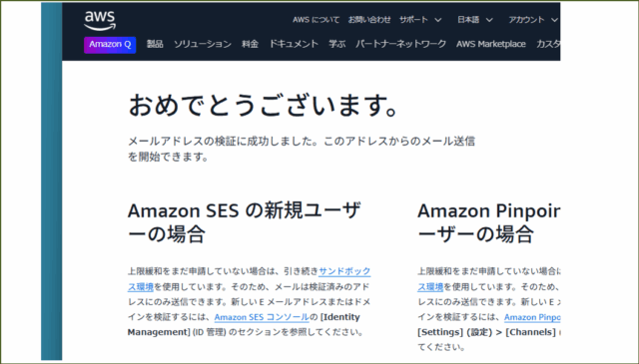Open the Amazon Pinpoint console link
Viewport: 639px width, 364px height.
pyautogui.click(x=532, y=317)
